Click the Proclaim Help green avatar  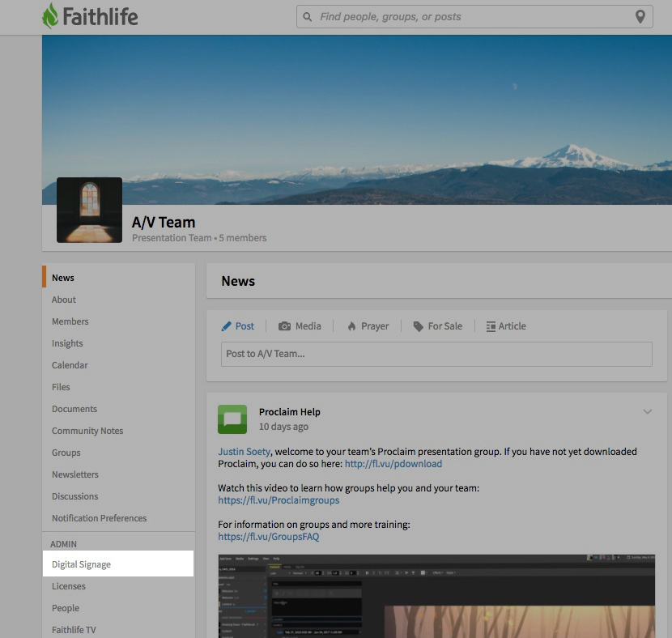coord(232,419)
